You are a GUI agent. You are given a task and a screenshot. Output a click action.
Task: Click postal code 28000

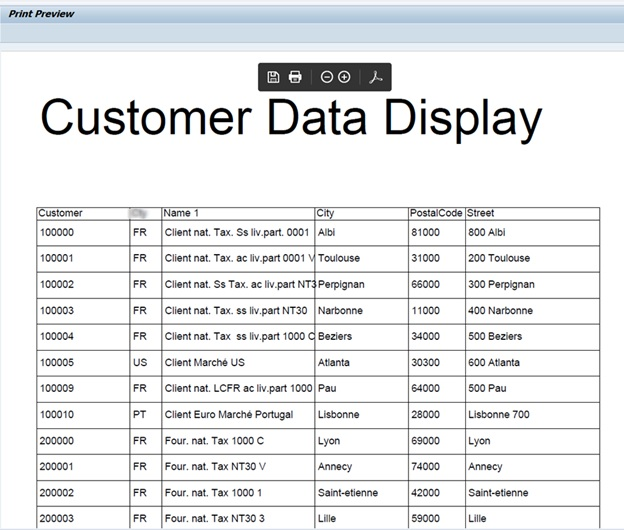click(425, 414)
